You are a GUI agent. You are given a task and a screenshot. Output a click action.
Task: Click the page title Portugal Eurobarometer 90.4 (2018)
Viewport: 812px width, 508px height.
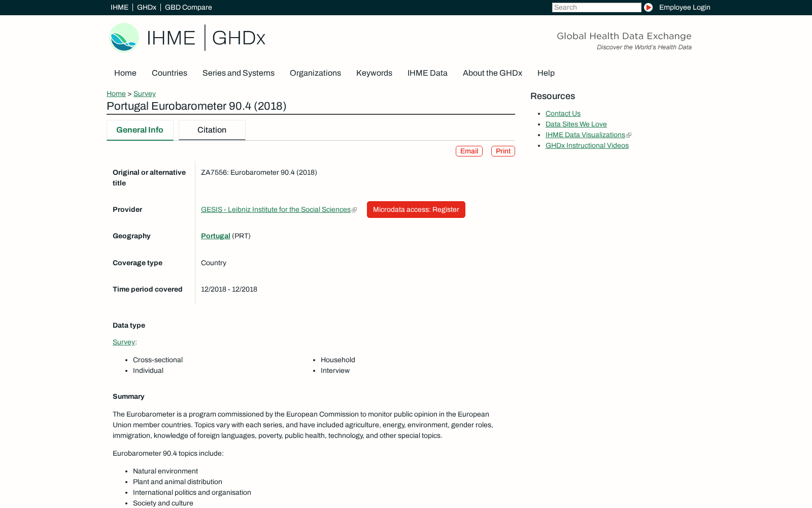[x=196, y=106]
